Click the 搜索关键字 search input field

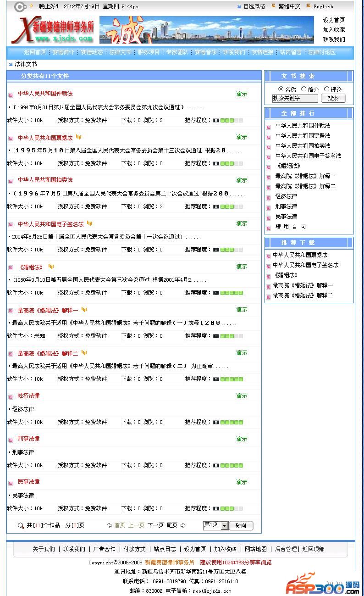point(295,98)
